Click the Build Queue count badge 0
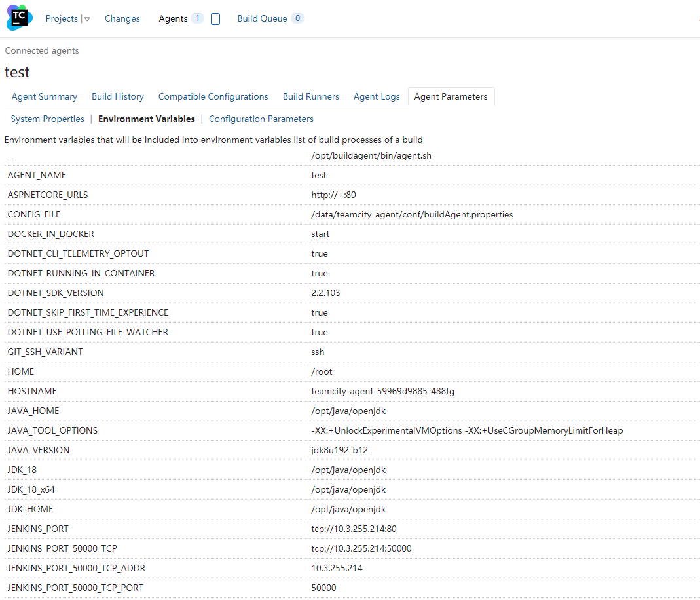The height and width of the screenshot is (600, 700). 297,18
